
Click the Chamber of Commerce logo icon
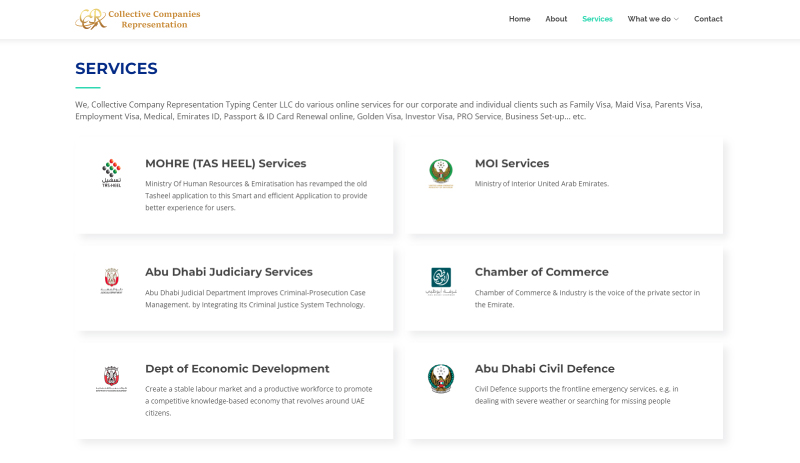[441, 281]
